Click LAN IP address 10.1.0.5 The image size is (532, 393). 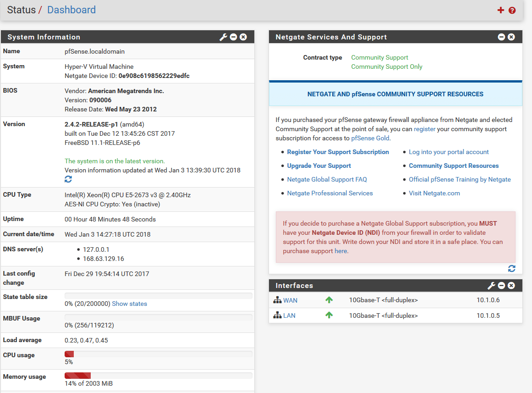pyautogui.click(x=488, y=316)
